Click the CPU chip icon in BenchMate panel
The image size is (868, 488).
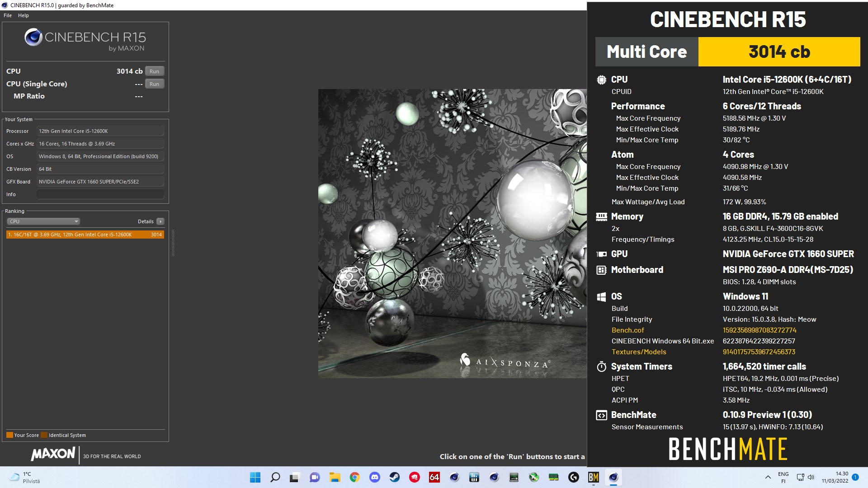pos(601,80)
